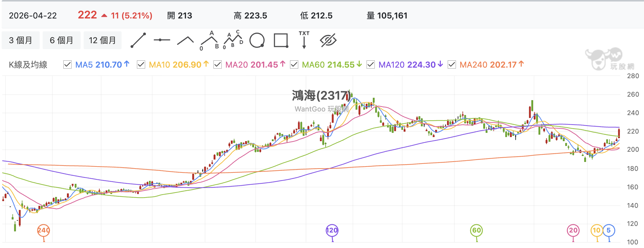Image resolution: width=644 pixels, height=248 pixels.
Task: Click the 100 price axis label
Action: point(633,242)
